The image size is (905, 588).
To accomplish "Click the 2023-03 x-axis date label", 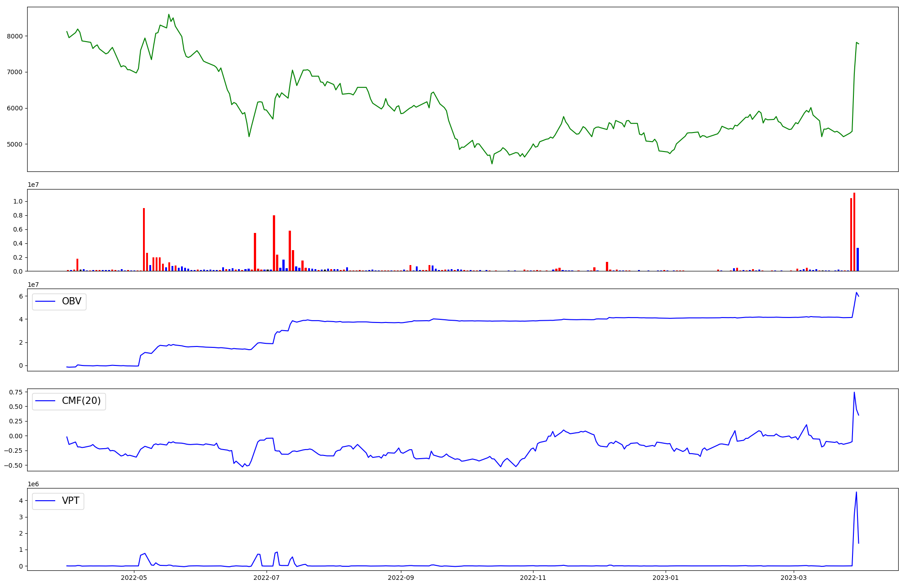I will point(794,578).
